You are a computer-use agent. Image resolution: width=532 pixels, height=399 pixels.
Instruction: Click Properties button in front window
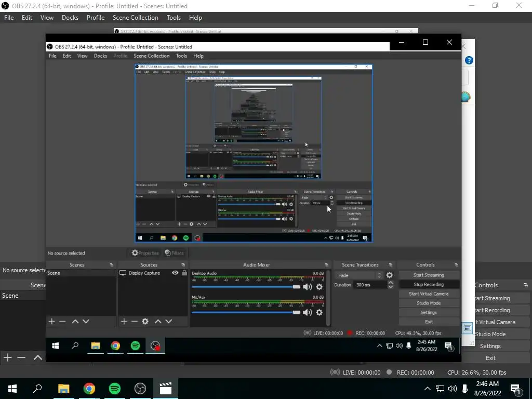pos(145,253)
